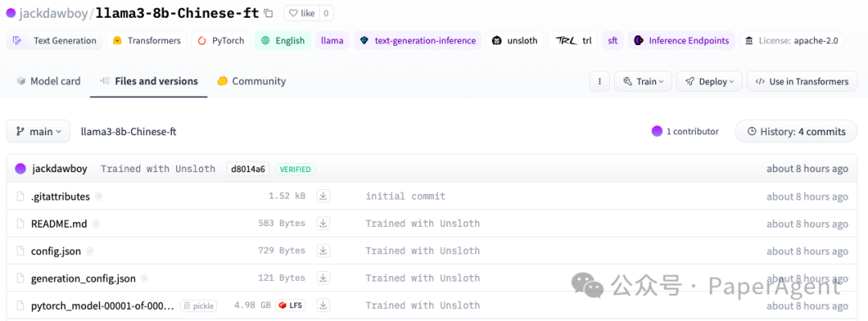Download generation_config.json with the arrow icon
This screenshot has height=321, width=868.
click(x=323, y=278)
